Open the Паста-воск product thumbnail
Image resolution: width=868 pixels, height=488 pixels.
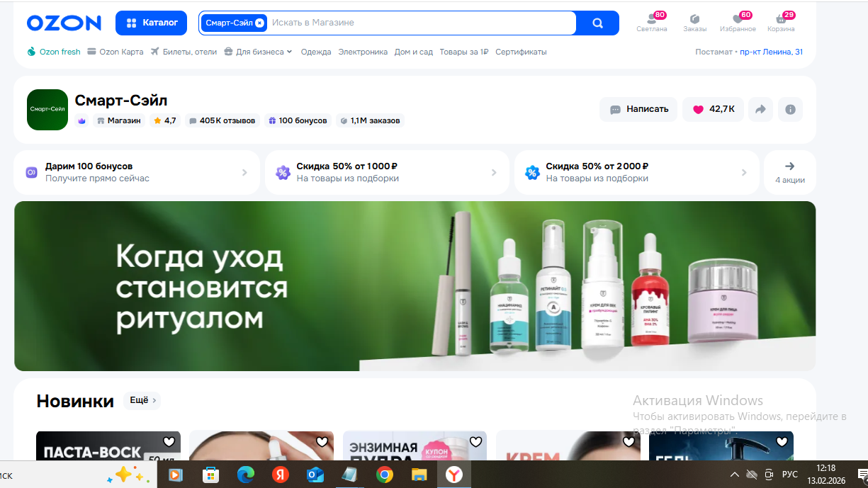point(108,446)
